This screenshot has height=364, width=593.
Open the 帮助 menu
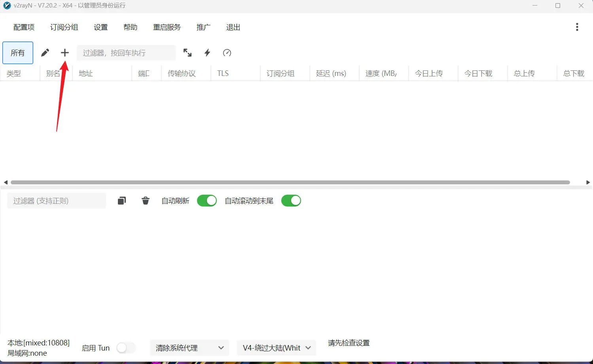(x=130, y=27)
